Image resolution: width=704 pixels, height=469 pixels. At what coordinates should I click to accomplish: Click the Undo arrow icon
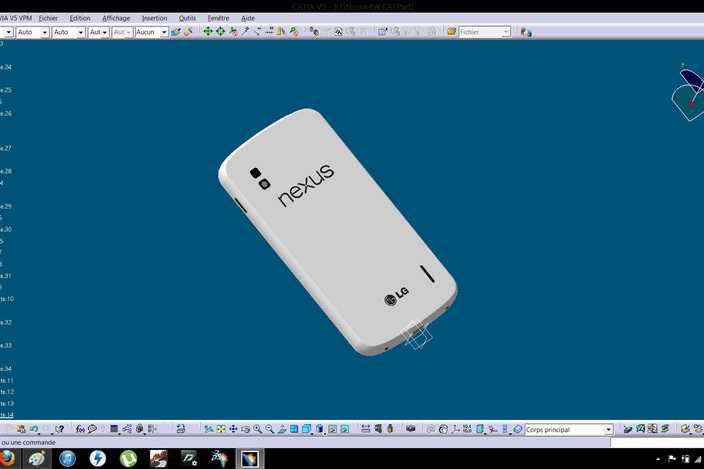(34, 429)
